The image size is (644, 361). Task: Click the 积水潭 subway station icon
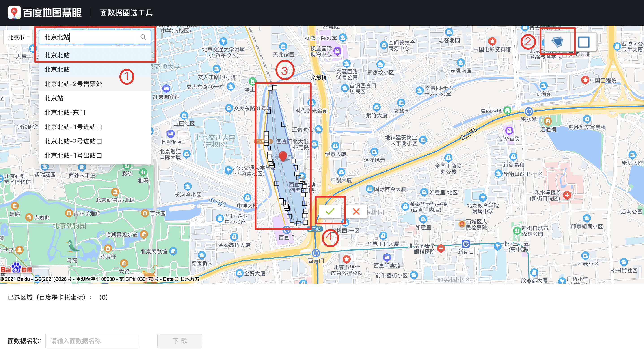529,112
